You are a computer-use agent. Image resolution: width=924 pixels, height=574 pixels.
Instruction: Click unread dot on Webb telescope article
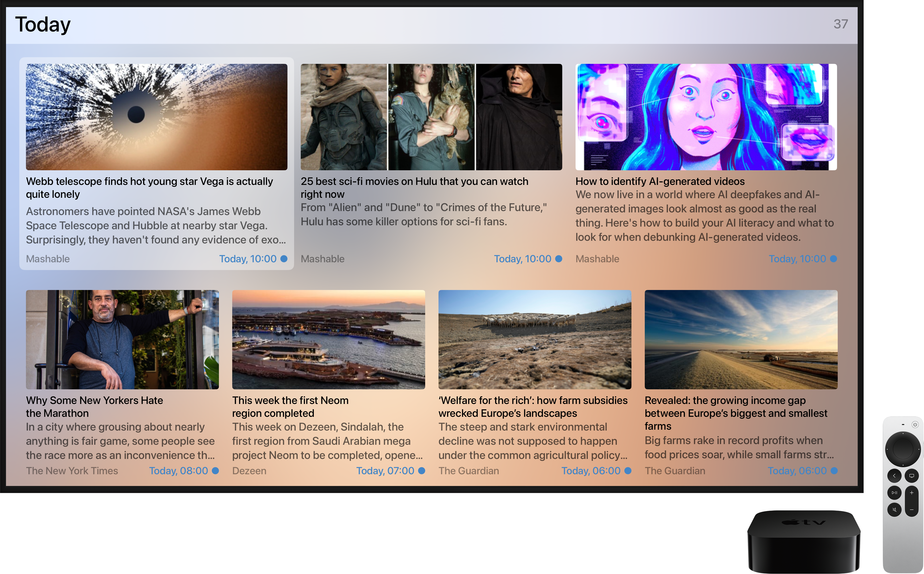click(x=284, y=259)
